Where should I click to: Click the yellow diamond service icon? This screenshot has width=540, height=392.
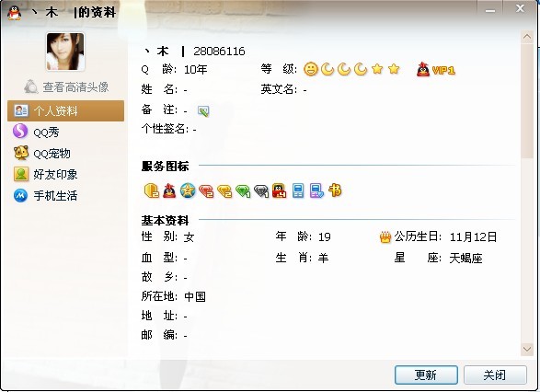pyautogui.click(x=224, y=190)
